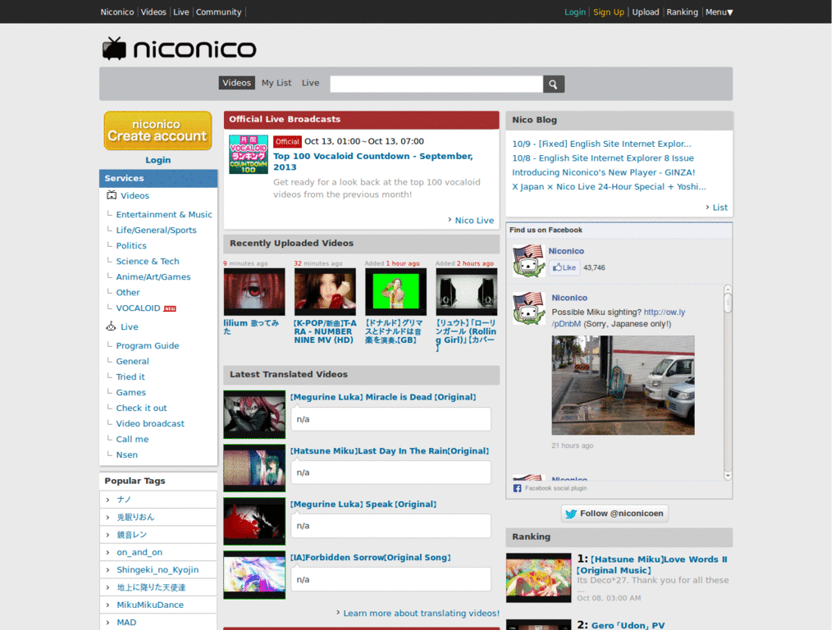Viewport: 840px width, 630px height.
Task: Click the Twitter bird Follow @niconicoen button
Action: 614,514
